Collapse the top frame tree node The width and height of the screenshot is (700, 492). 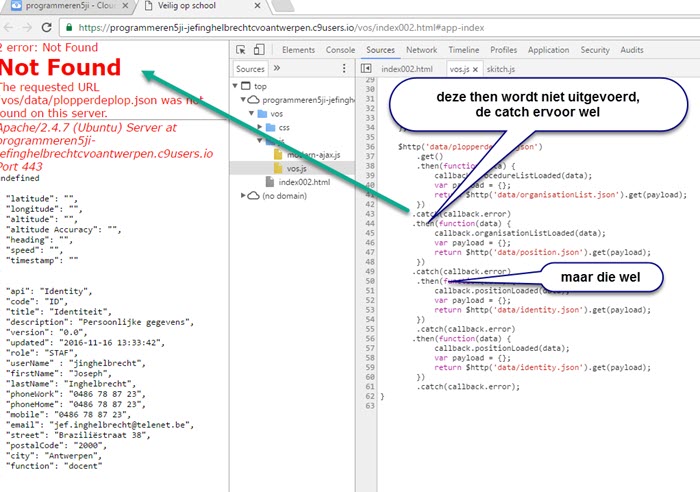[235, 86]
